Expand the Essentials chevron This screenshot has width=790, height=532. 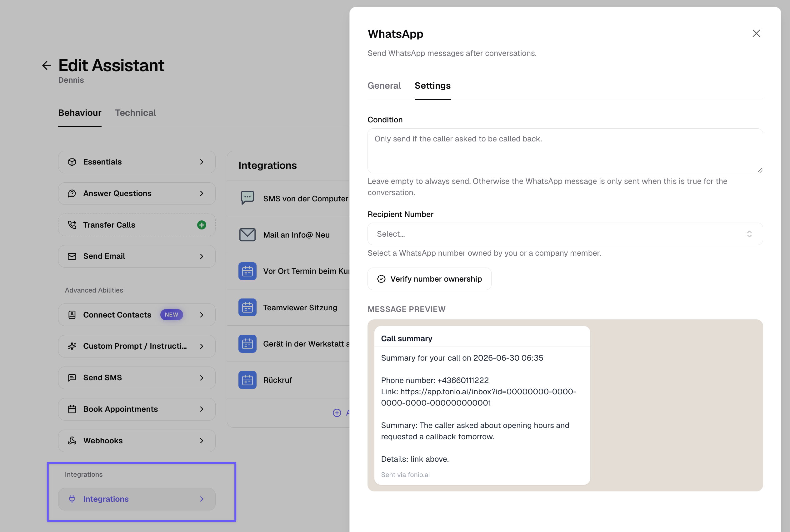pos(202,162)
